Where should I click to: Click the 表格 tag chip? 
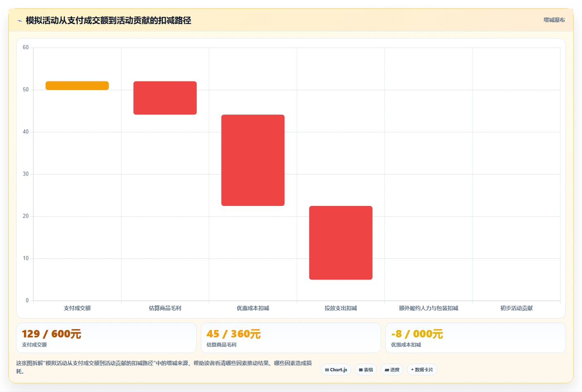pos(366,370)
